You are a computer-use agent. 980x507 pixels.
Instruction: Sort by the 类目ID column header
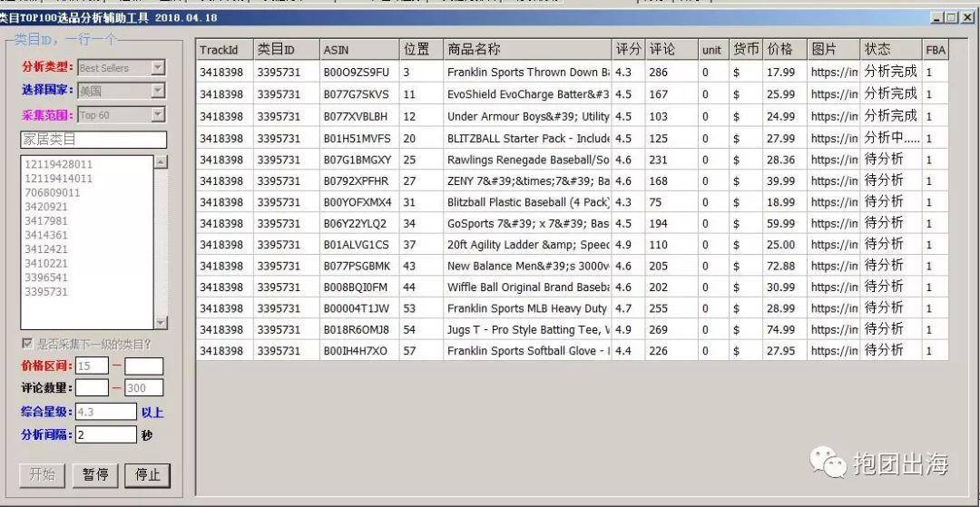click(286, 50)
